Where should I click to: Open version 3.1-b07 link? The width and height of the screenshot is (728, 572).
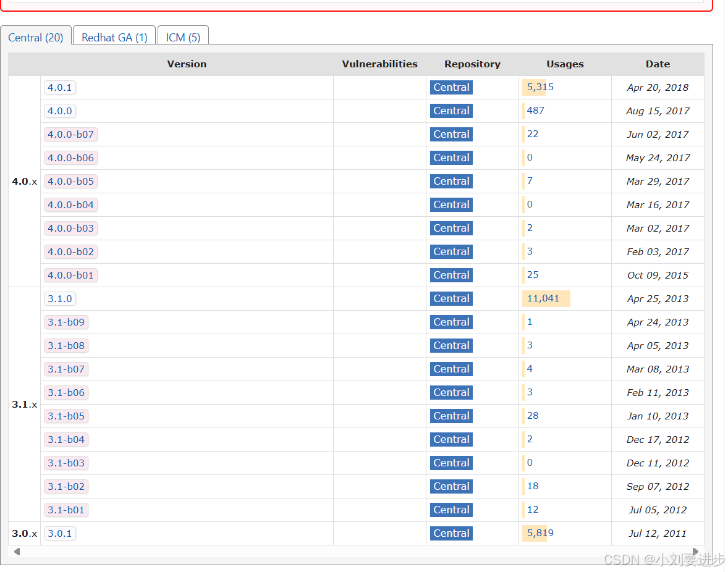coord(66,369)
